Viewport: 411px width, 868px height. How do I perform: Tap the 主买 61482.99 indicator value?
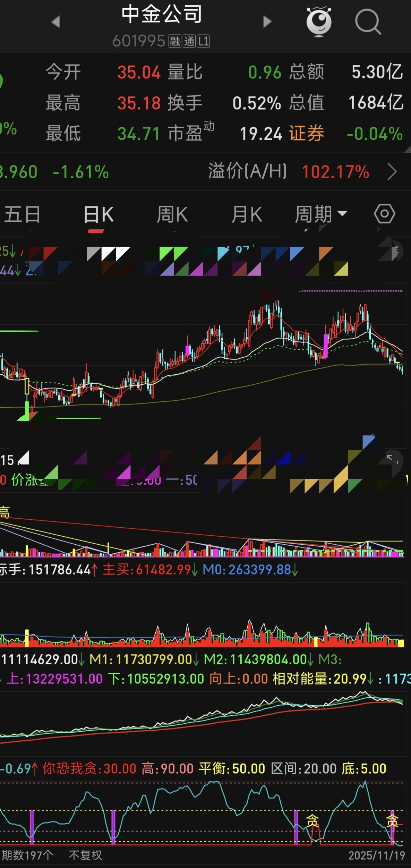click(150, 570)
